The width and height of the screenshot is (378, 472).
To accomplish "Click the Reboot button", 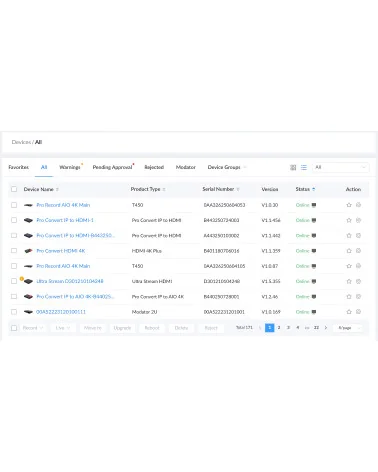I will [x=152, y=328].
